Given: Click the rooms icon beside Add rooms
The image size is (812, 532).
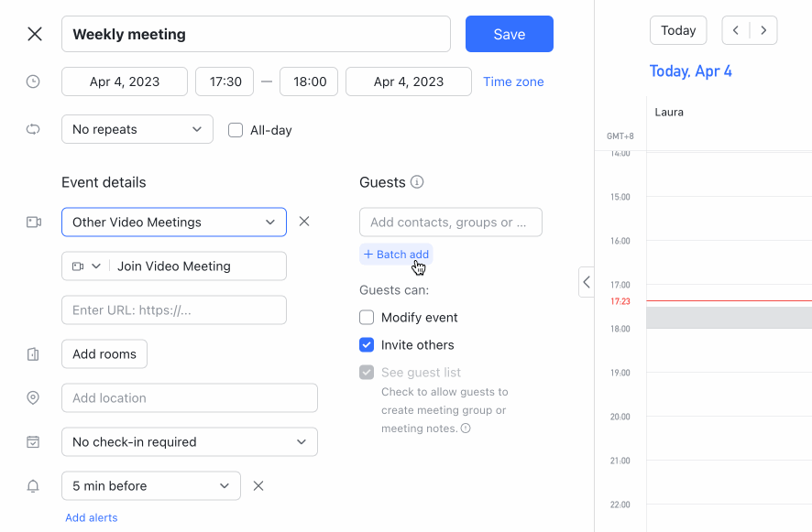Looking at the screenshot, I should tap(33, 353).
